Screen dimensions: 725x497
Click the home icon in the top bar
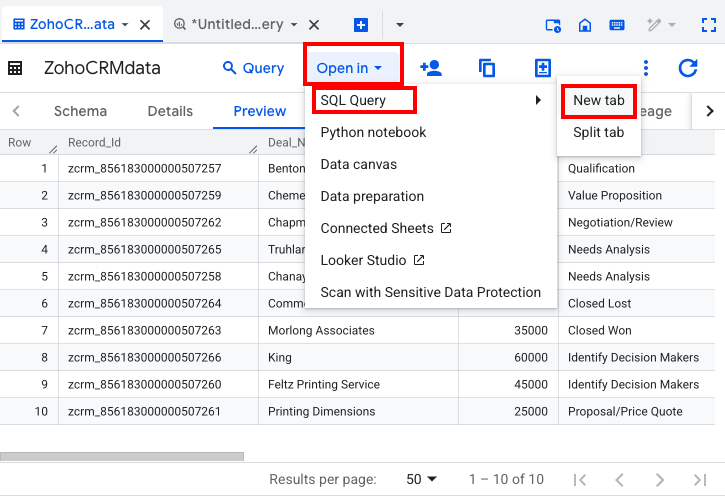(585, 25)
